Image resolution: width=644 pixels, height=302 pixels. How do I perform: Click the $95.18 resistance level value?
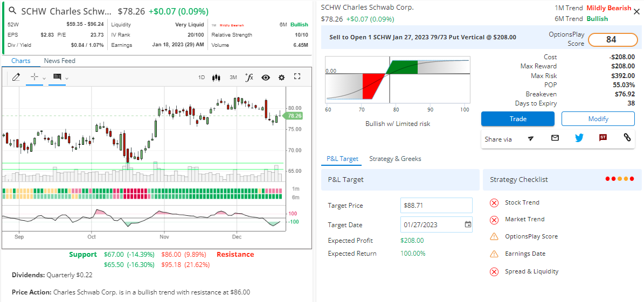pos(172,265)
